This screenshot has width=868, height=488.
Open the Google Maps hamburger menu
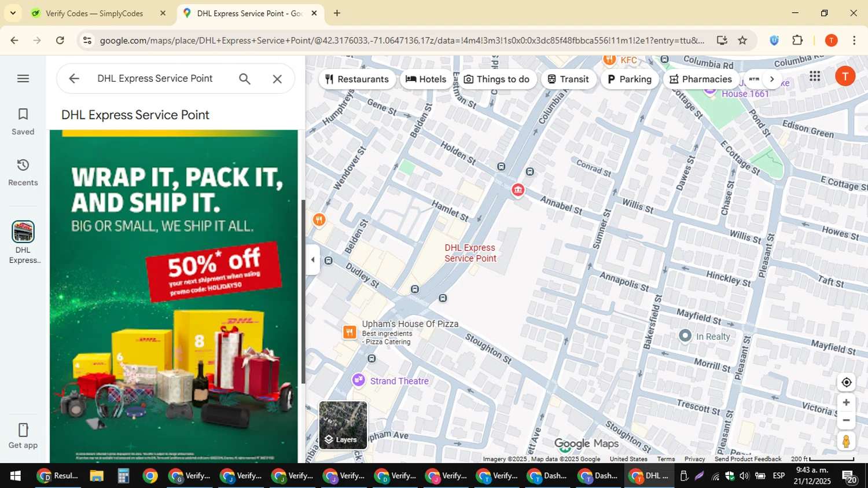(23, 78)
